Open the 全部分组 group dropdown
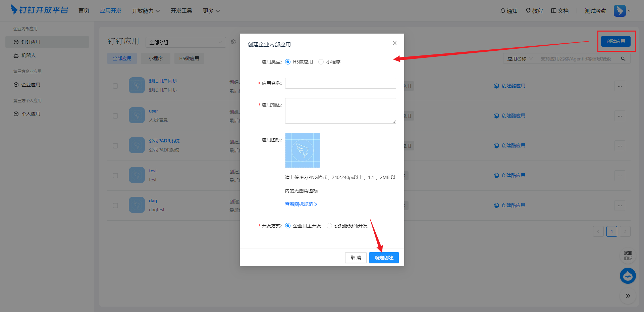This screenshot has height=312, width=644. point(186,42)
